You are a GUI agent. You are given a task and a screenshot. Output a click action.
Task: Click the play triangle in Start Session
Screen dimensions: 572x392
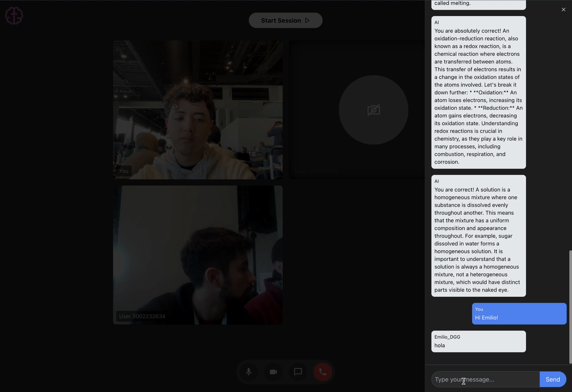307,20
